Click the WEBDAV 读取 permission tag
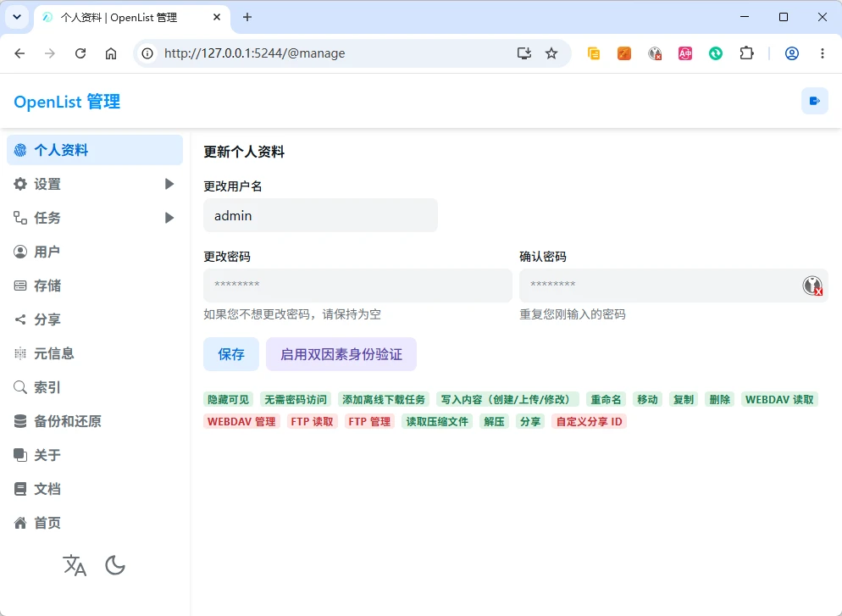The height and width of the screenshot is (616, 842). tap(779, 400)
